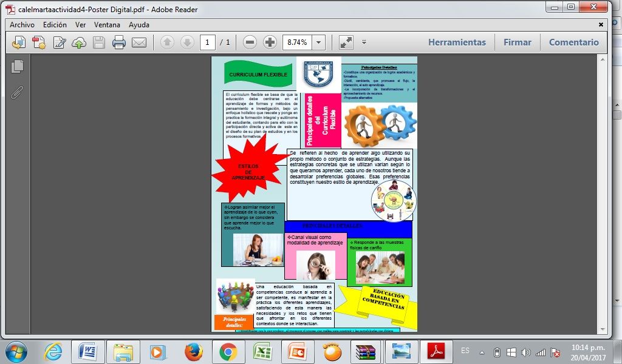The width and height of the screenshot is (622, 364).
Task: Open the Ver menu
Action: pyautogui.click(x=81, y=24)
